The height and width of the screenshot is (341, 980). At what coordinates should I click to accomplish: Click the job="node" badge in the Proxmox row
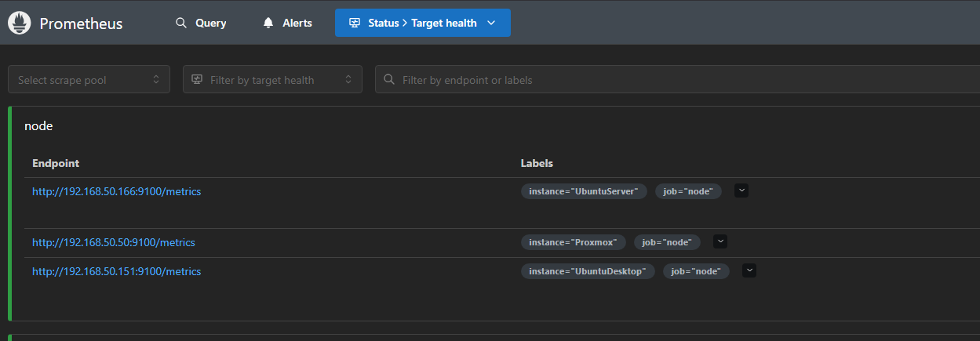click(x=668, y=242)
